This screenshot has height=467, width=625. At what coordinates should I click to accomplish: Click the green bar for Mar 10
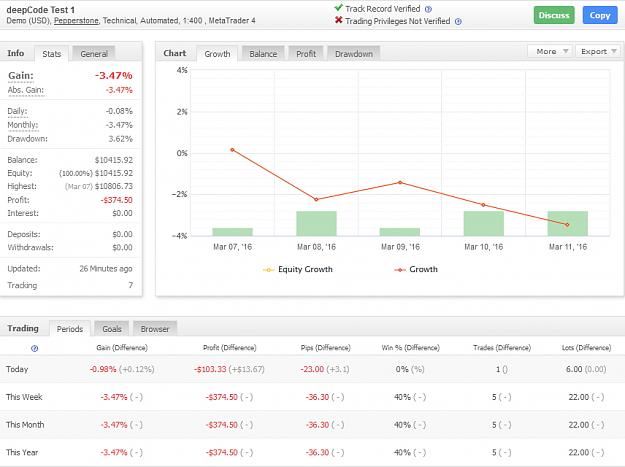[483, 223]
